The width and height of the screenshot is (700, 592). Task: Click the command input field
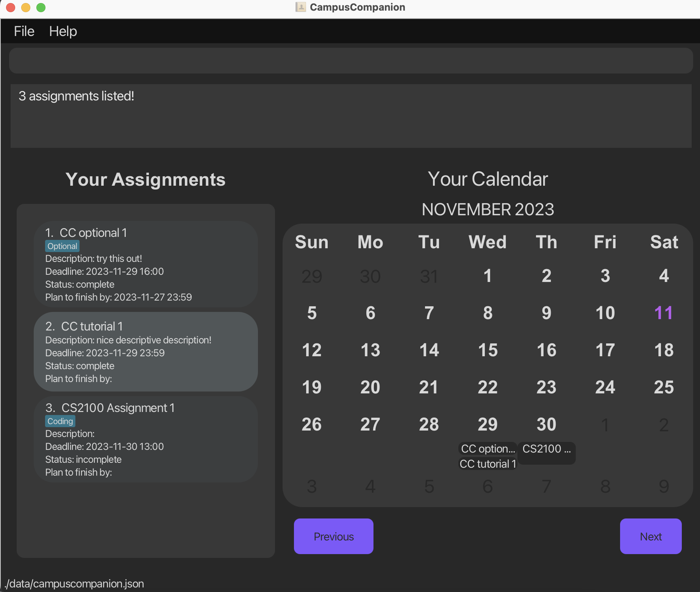tap(351, 61)
